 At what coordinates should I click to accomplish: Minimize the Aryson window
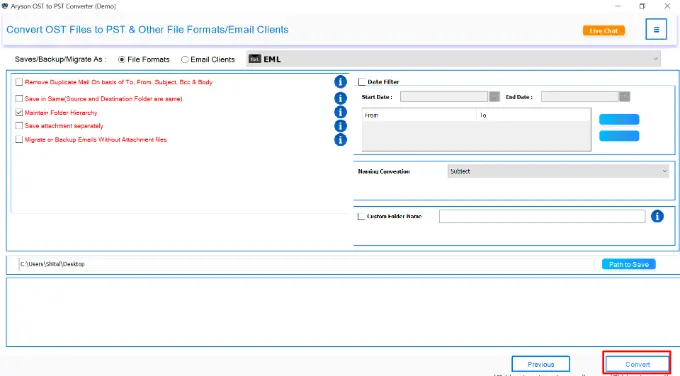tap(618, 6)
